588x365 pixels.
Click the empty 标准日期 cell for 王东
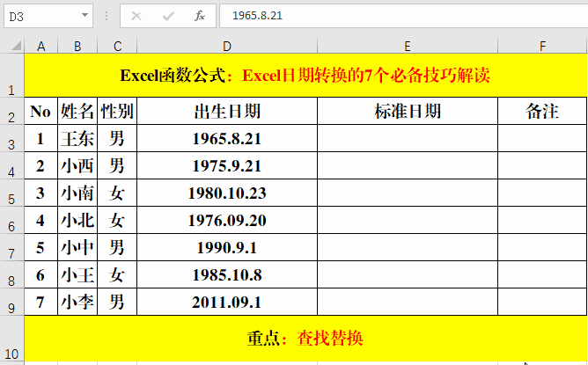[408, 139]
